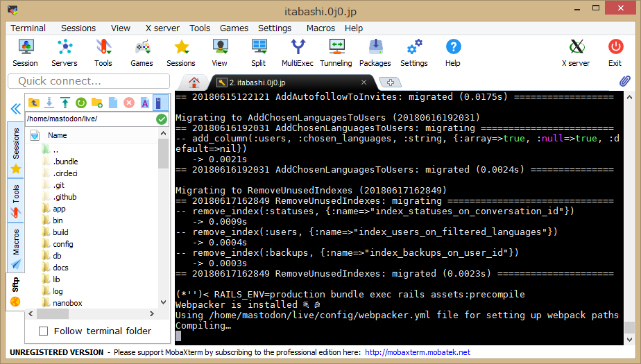Refresh the SFTP folder listing
This screenshot has height=364, width=641.
[81, 103]
